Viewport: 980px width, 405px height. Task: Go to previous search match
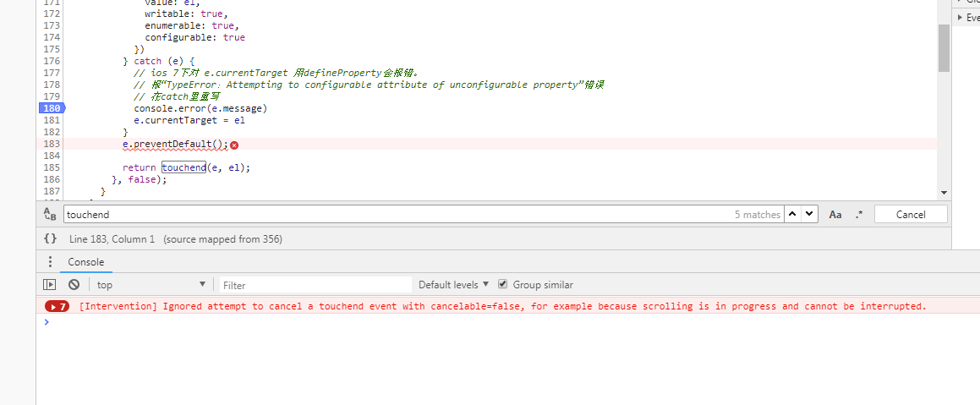(792, 214)
